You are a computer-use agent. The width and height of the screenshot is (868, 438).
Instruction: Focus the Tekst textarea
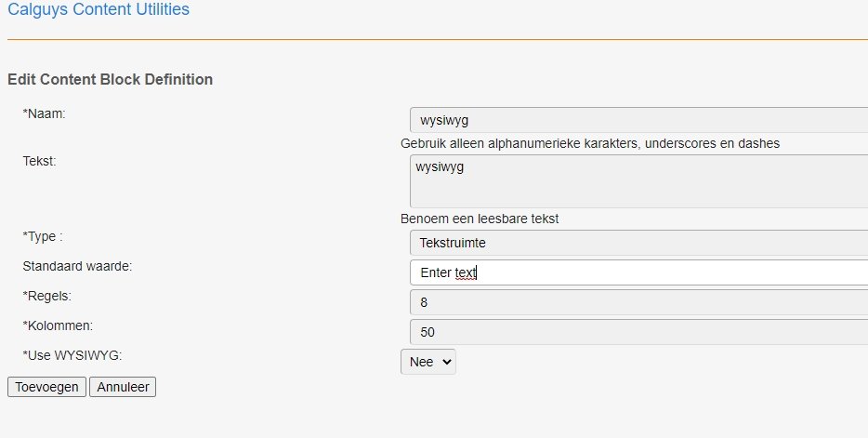638,180
